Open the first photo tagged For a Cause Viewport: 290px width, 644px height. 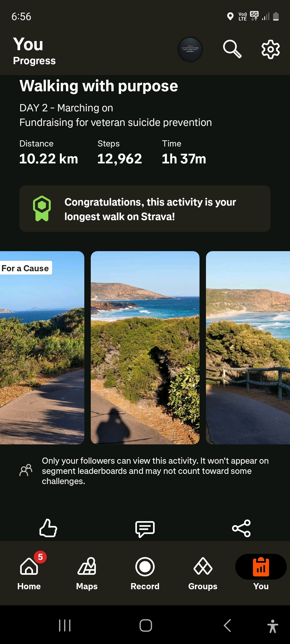pos(42,347)
